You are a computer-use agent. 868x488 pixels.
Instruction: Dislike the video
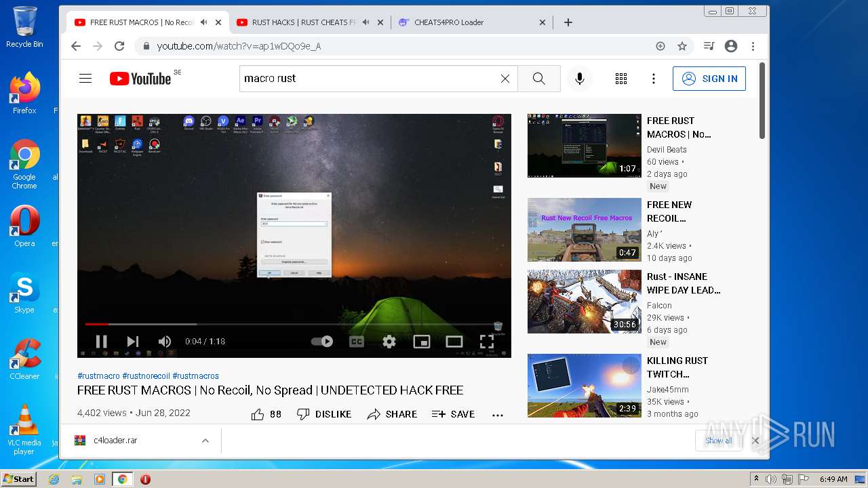coord(324,414)
